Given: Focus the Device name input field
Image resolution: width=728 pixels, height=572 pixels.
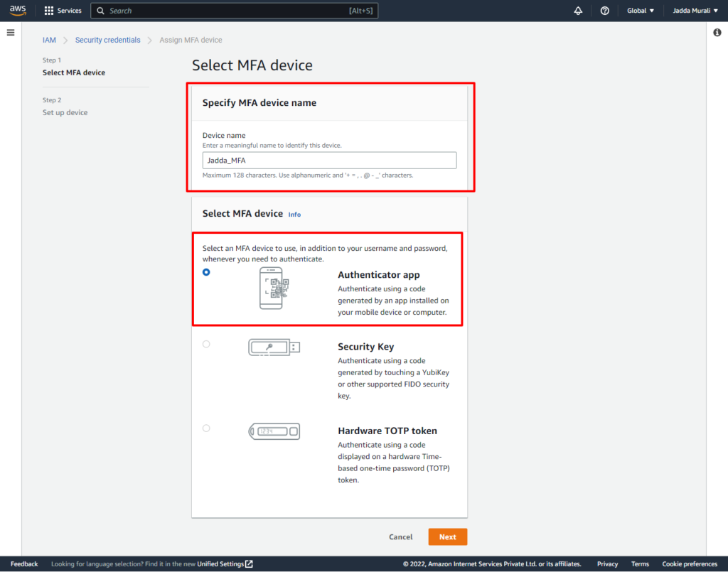Looking at the screenshot, I should 329,161.
